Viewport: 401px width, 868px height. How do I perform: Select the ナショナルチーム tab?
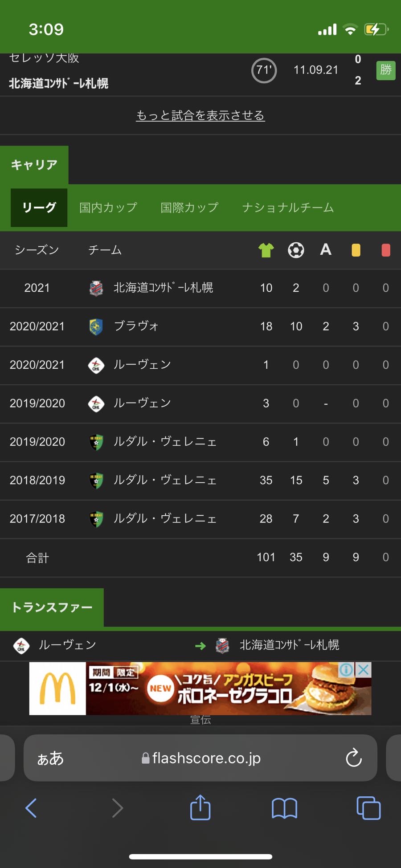coord(288,208)
